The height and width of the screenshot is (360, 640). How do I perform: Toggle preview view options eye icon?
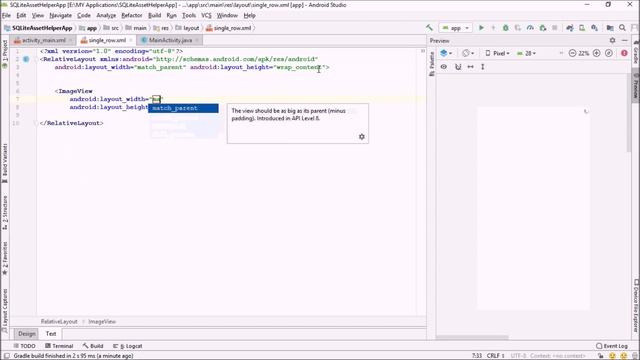(444, 67)
